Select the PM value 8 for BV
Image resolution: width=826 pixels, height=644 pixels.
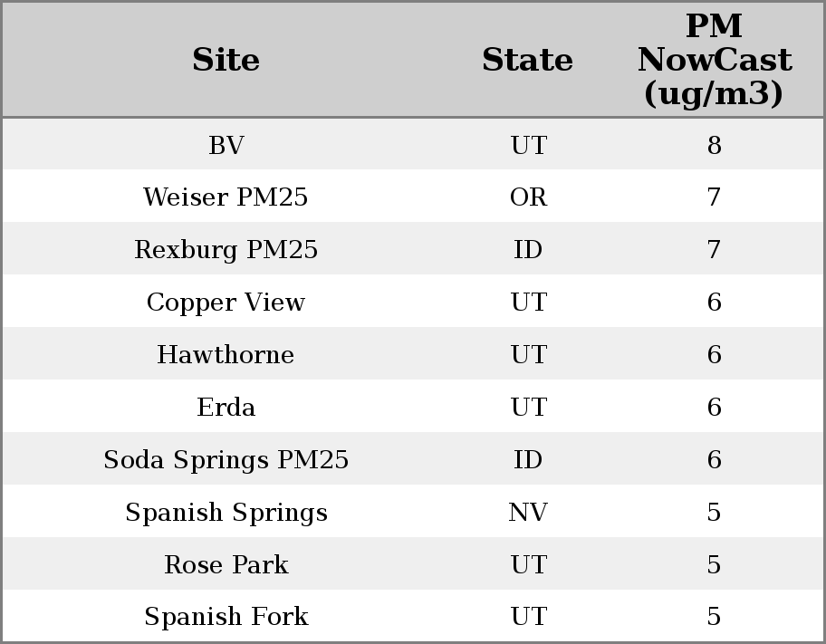[x=714, y=145]
